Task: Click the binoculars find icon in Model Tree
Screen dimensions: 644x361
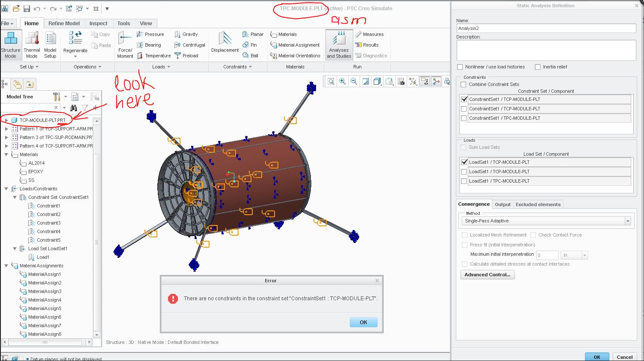Action: [74, 108]
